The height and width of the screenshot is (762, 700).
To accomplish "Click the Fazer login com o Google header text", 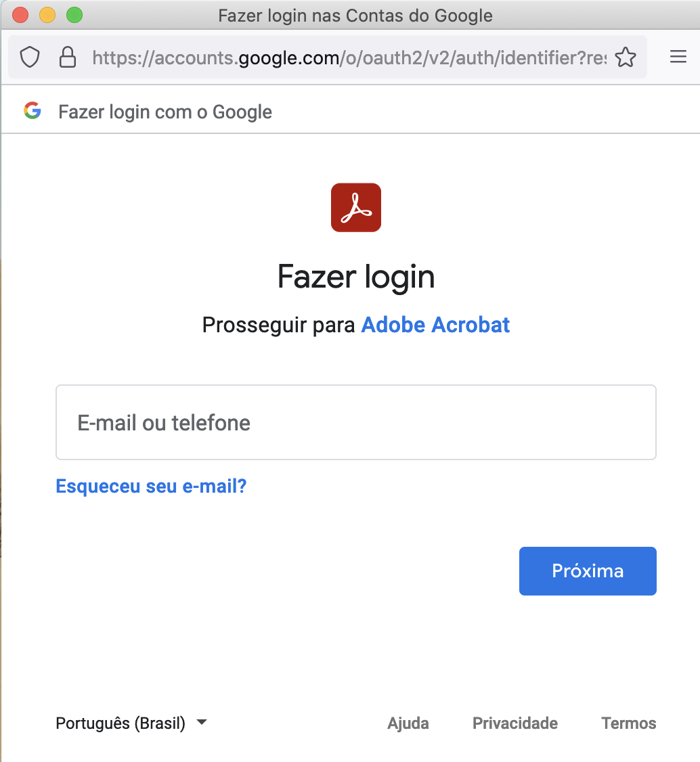I will 165,112.
